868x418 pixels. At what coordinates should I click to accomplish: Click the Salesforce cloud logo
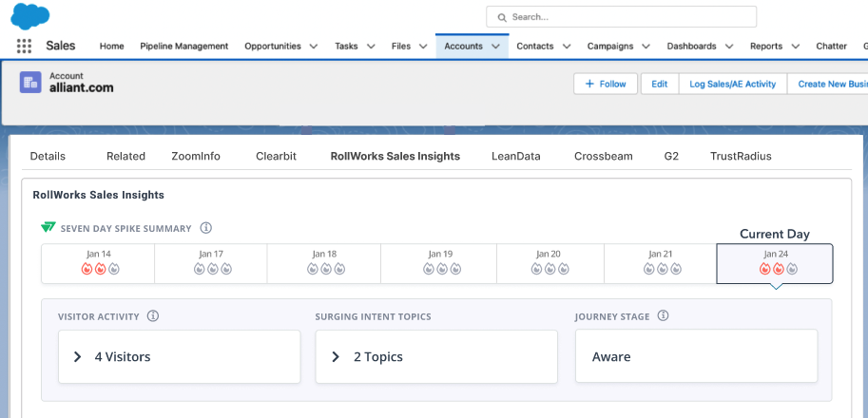point(29,16)
